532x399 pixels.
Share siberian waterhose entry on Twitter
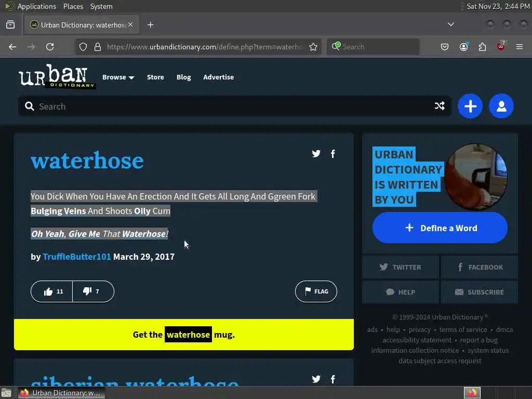[316, 379]
